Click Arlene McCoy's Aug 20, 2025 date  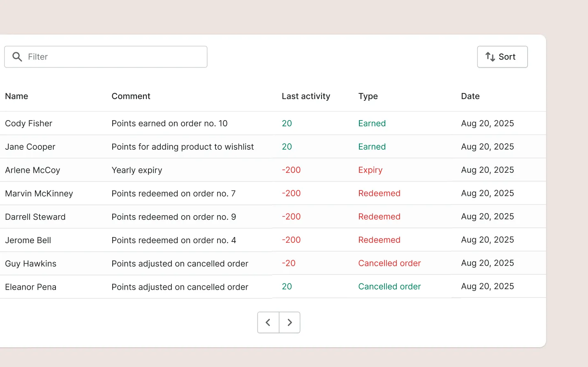pyautogui.click(x=488, y=170)
